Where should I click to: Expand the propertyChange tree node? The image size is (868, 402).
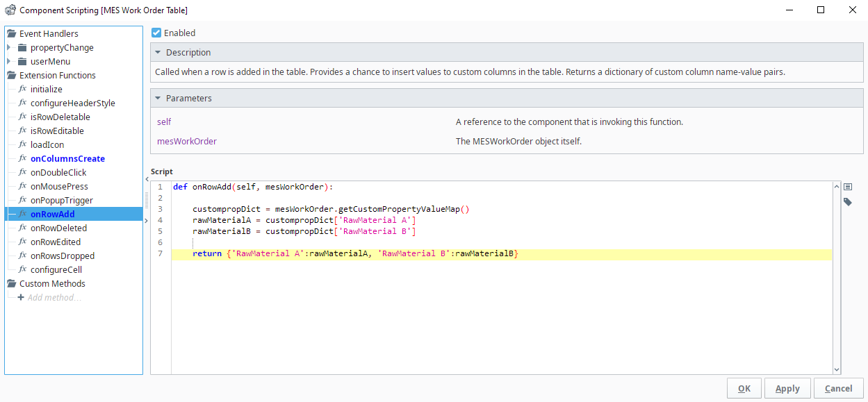coord(8,47)
